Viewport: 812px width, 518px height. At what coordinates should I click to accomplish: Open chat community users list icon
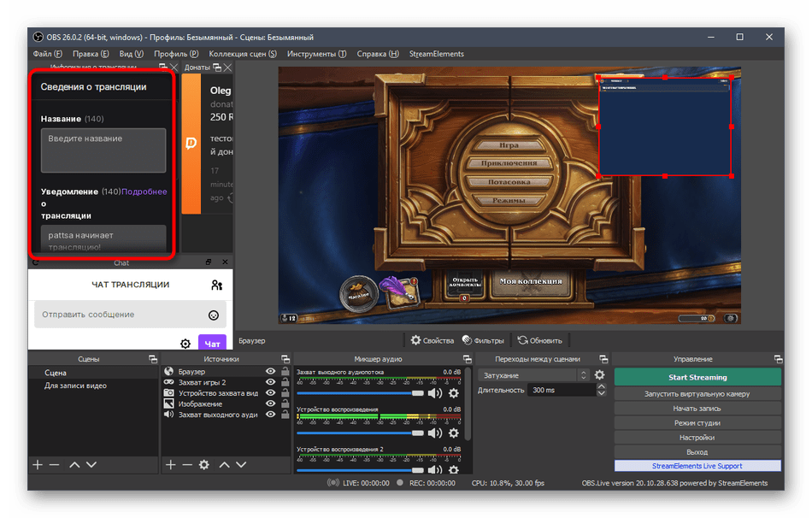click(216, 285)
